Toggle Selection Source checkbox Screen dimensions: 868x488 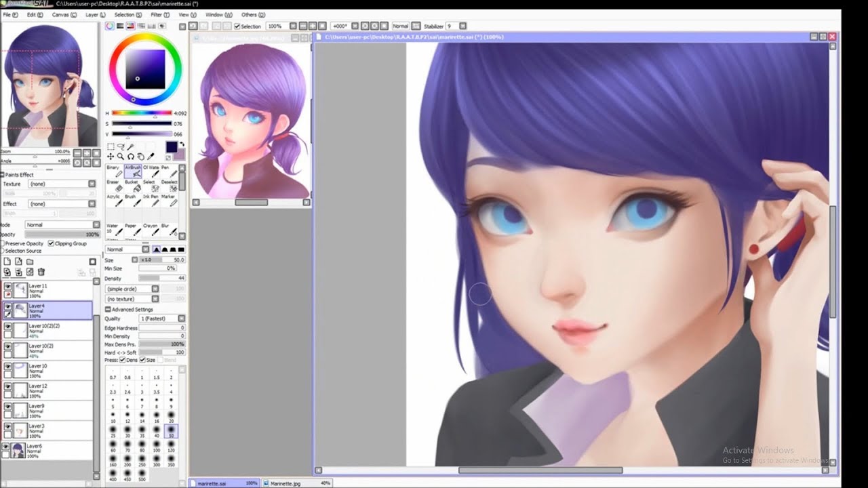(3, 251)
